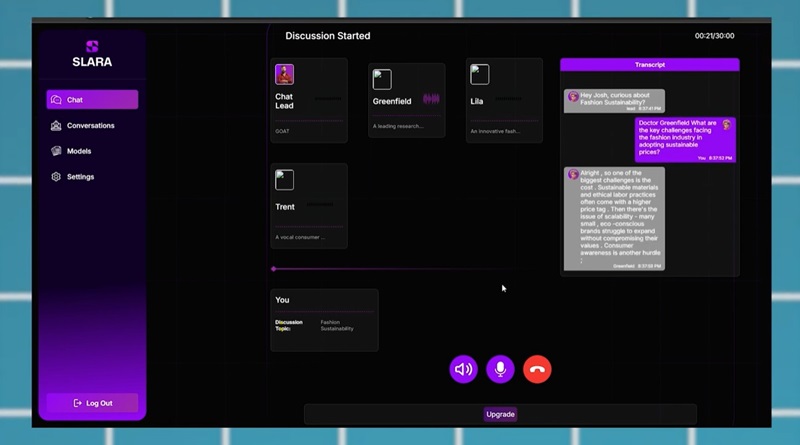Viewport: 800px width, 445px height.
Task: Click the Upgrade button
Action: tap(500, 414)
